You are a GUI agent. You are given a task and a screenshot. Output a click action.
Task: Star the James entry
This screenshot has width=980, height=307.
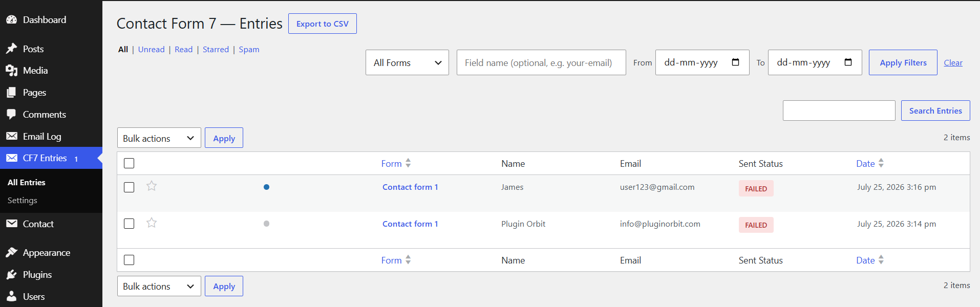tap(152, 186)
